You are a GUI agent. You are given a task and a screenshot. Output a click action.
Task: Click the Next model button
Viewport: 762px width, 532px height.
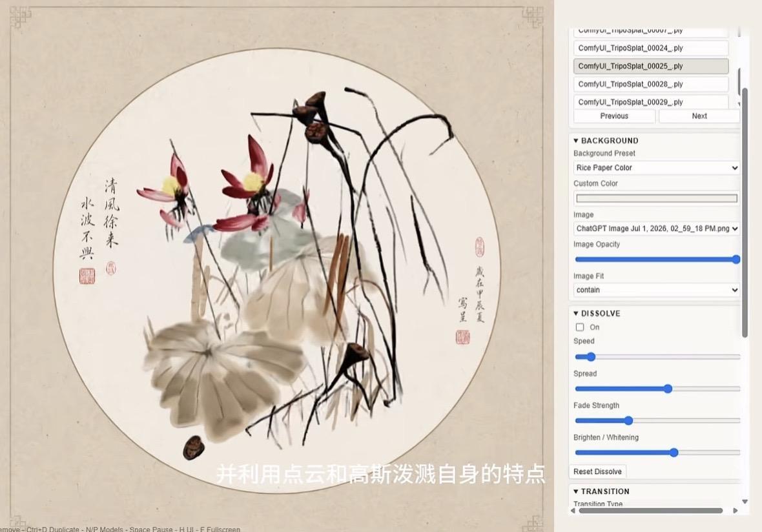pos(699,116)
